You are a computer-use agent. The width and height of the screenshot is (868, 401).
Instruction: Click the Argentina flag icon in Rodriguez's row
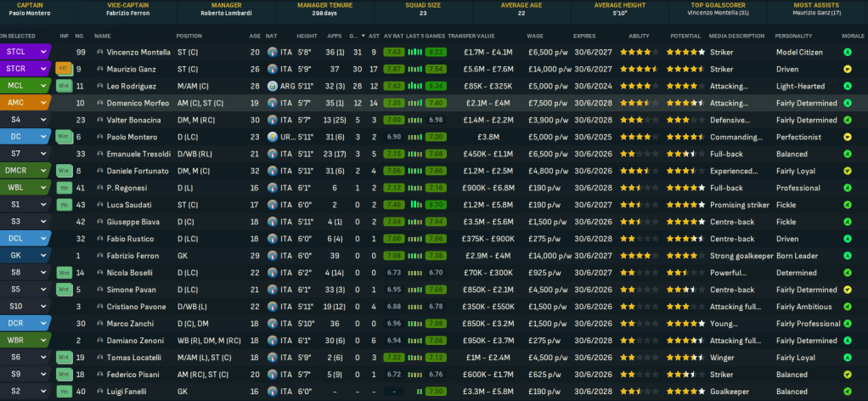[x=272, y=86]
